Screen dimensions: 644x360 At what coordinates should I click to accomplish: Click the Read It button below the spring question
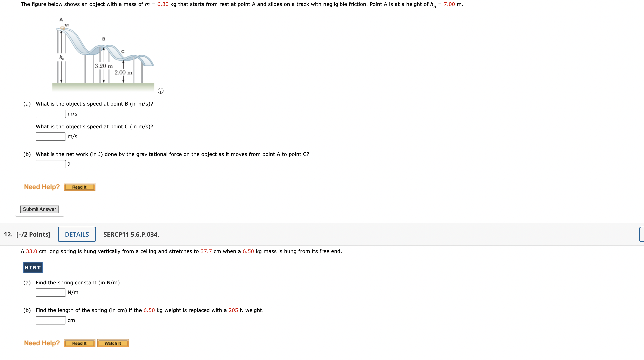79,343
